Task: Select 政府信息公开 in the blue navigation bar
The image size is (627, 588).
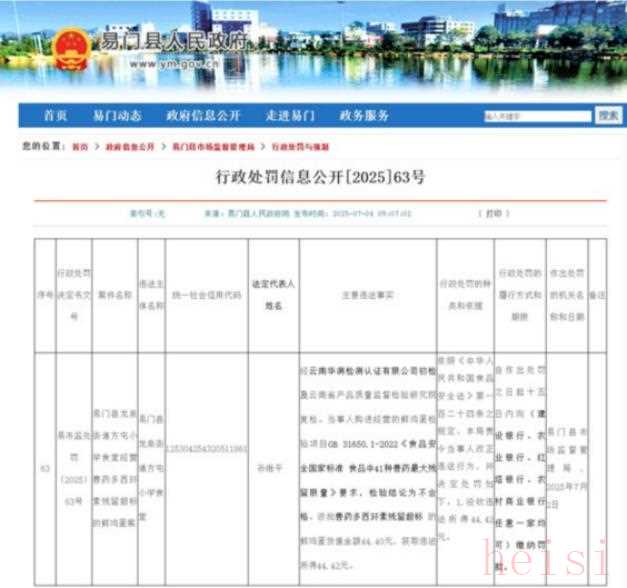Action: click(203, 115)
